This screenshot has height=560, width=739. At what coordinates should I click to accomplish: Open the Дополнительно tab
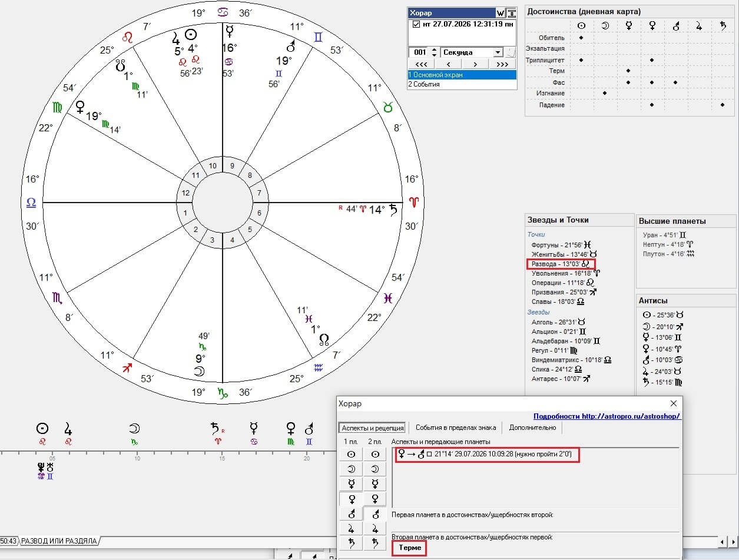click(532, 428)
